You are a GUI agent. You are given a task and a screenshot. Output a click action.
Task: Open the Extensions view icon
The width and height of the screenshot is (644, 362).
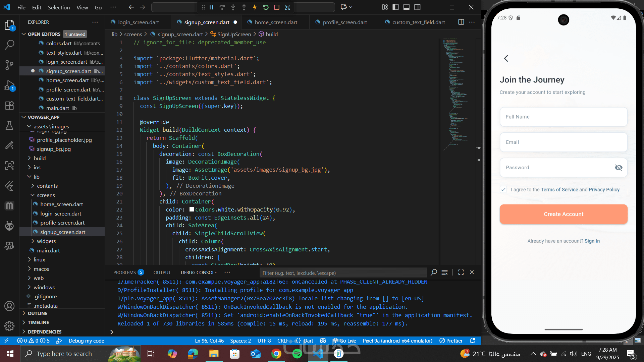point(9,106)
